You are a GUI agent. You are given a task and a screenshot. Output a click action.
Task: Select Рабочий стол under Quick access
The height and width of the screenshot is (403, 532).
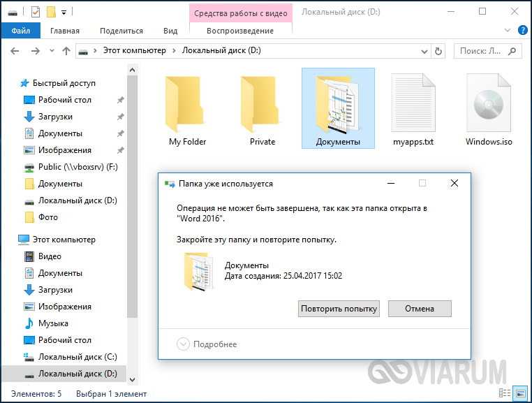coord(65,100)
